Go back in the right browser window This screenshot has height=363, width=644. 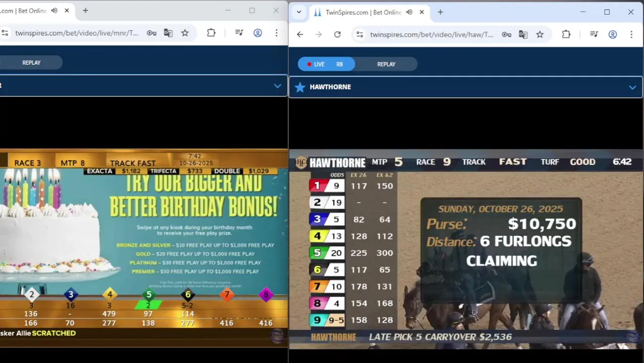pos(300,34)
